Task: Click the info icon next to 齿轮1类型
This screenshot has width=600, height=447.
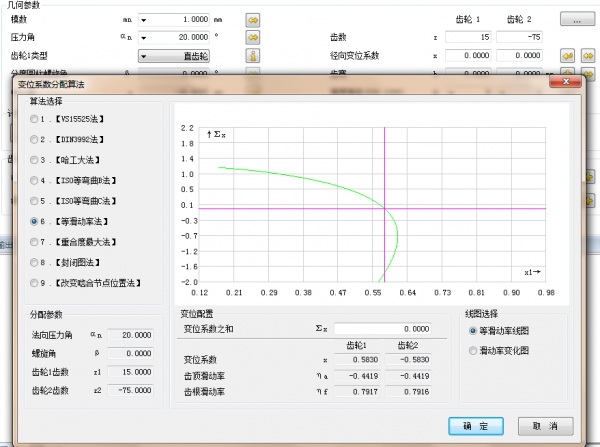Action: (x=253, y=56)
